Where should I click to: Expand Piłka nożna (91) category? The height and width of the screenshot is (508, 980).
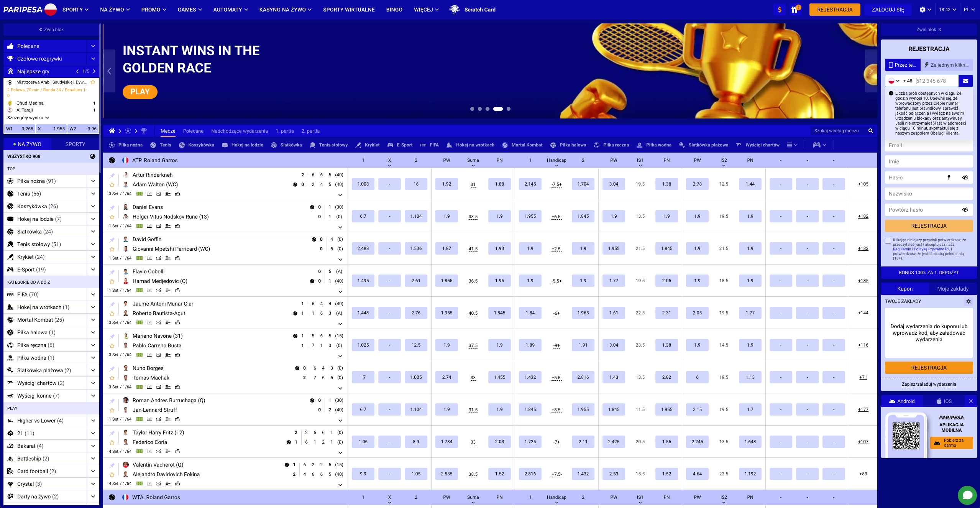click(x=93, y=181)
